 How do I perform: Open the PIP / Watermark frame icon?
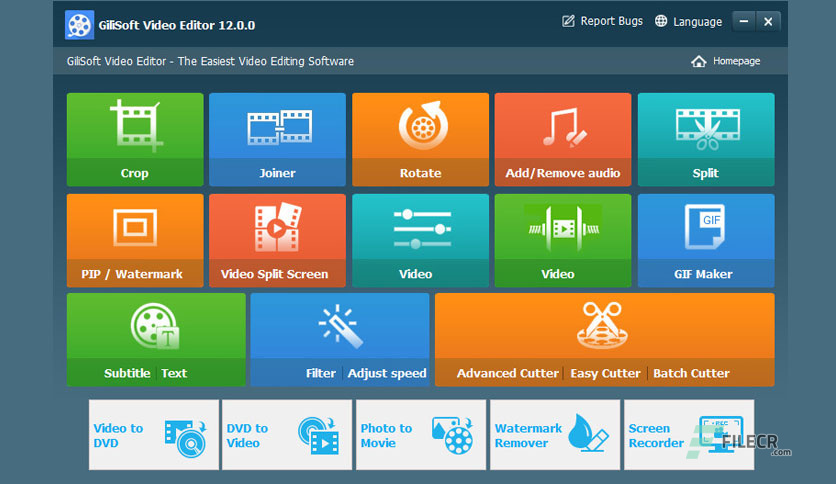click(135, 228)
